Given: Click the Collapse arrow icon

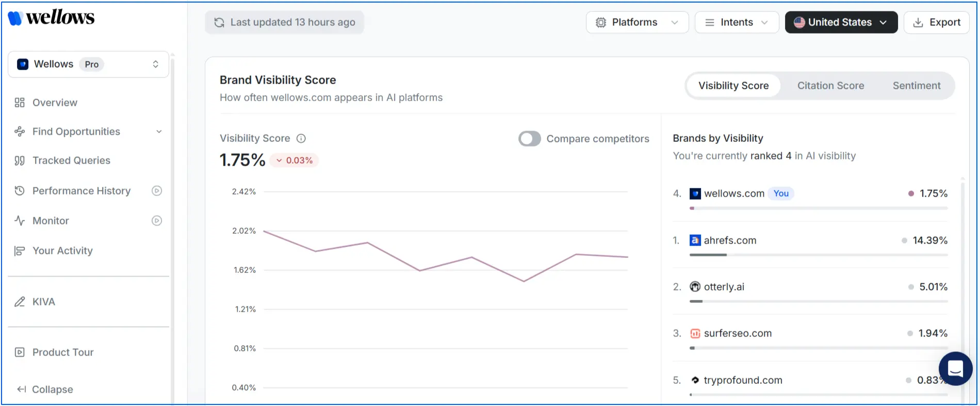Looking at the screenshot, I should (x=21, y=389).
